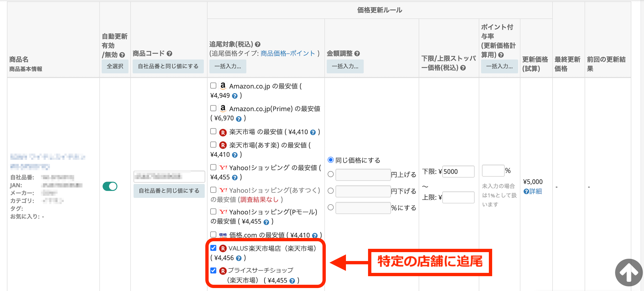This screenshot has width=644, height=291.
Task: Uncheck the VALUS楽天市場店 checkbox
Action: coord(213,248)
